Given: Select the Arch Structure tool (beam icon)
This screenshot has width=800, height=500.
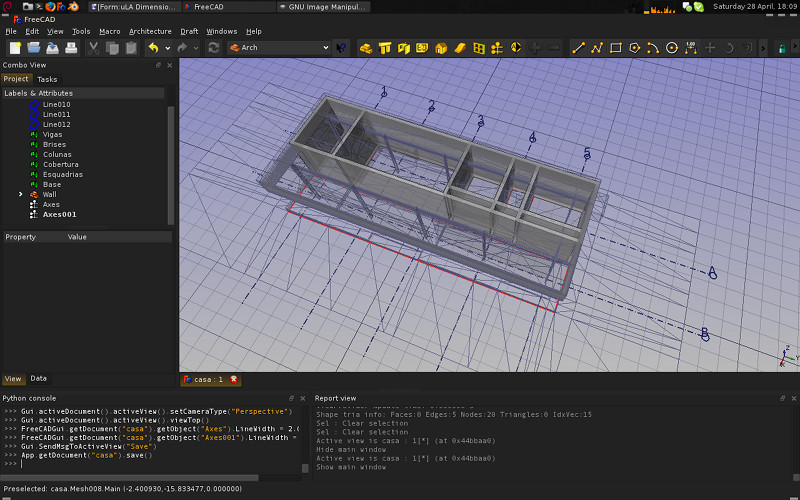Looking at the screenshot, I should point(385,48).
